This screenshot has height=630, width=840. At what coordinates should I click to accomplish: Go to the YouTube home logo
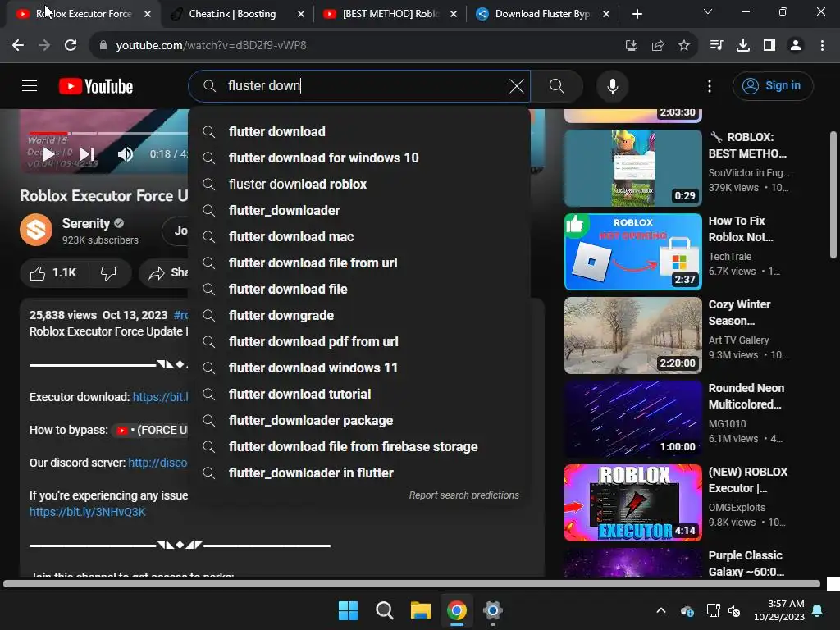pyautogui.click(x=96, y=86)
